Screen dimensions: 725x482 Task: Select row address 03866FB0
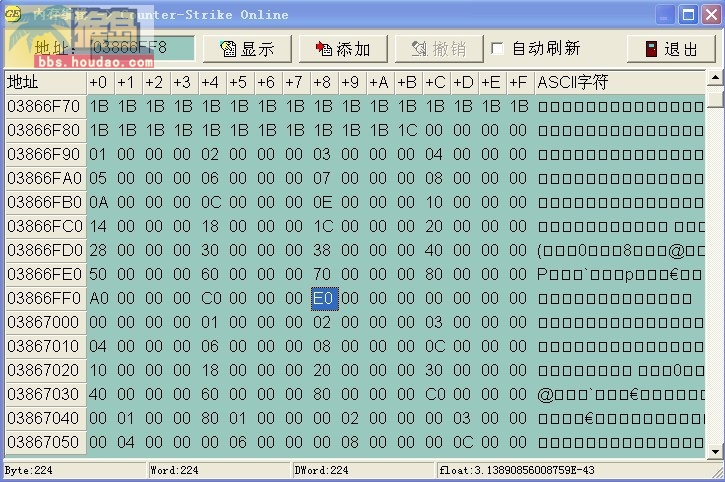[x=45, y=203]
